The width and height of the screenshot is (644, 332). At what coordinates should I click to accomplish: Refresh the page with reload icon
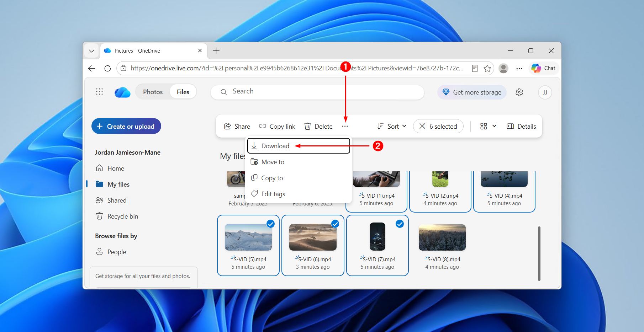[107, 68]
